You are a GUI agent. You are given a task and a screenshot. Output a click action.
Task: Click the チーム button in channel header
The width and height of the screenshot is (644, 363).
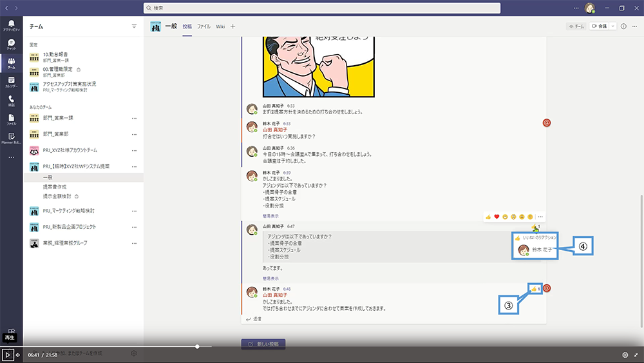(x=576, y=26)
